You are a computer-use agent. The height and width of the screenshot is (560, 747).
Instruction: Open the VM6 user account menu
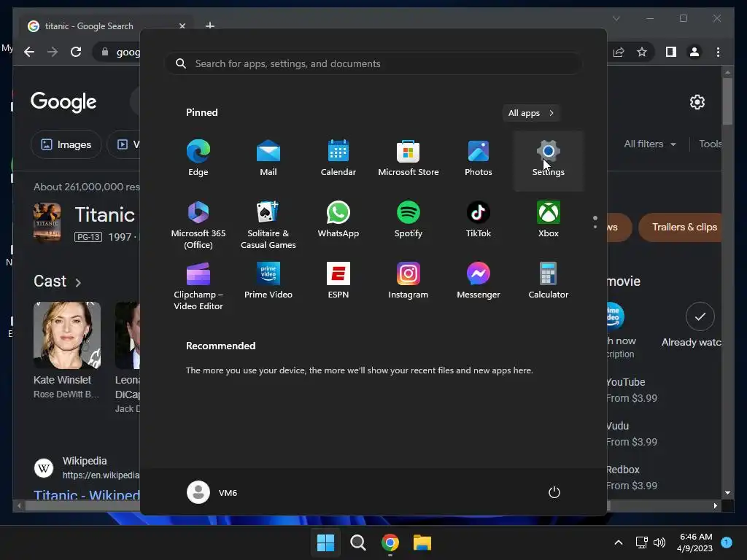coord(212,492)
